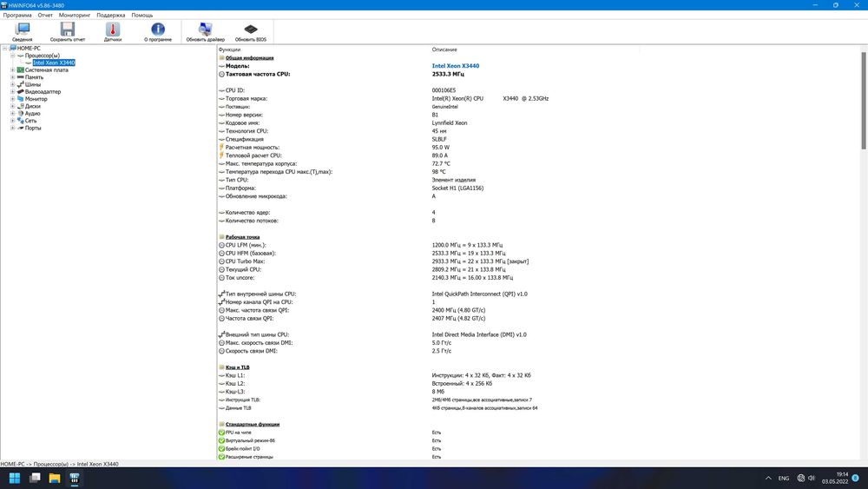Select Системная плата in the tree

coord(47,69)
